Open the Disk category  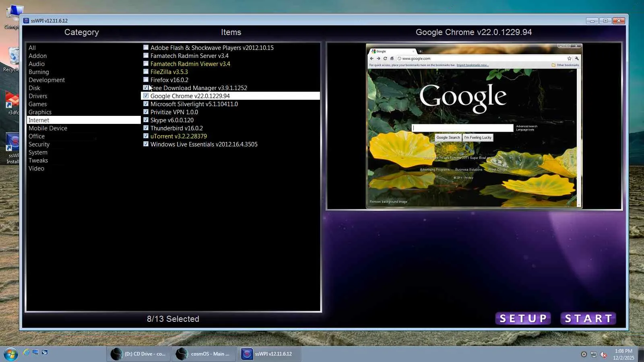[34, 88]
